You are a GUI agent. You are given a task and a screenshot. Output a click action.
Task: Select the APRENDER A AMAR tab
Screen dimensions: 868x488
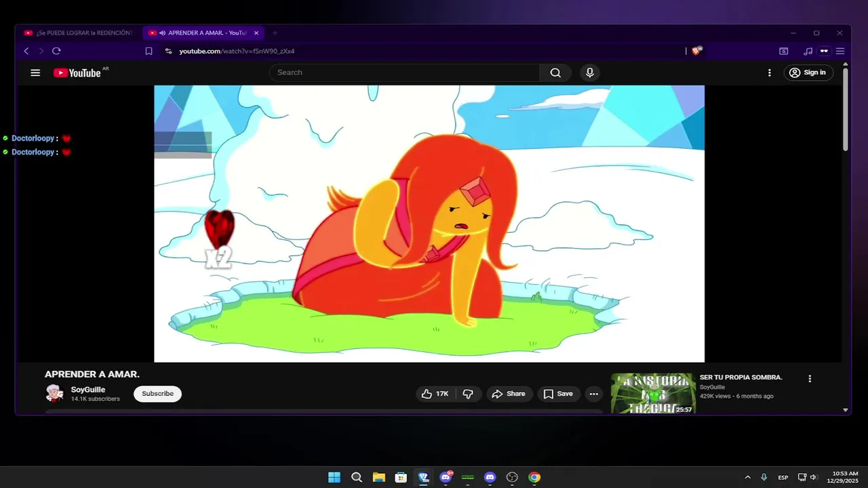tap(203, 33)
